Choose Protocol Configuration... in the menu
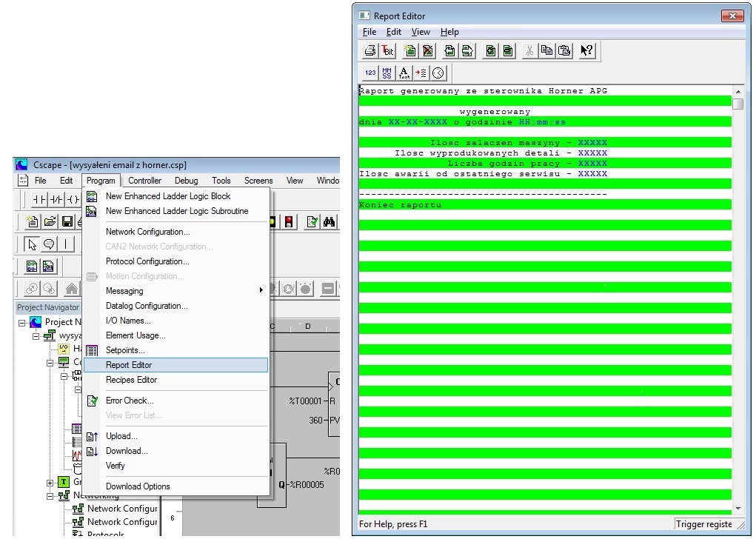 (x=175, y=261)
